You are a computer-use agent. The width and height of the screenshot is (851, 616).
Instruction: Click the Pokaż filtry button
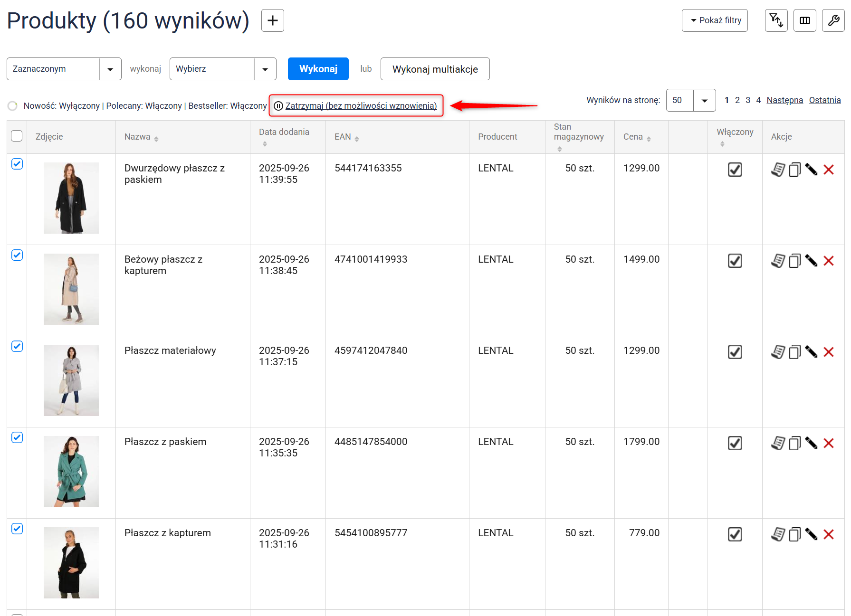point(714,20)
